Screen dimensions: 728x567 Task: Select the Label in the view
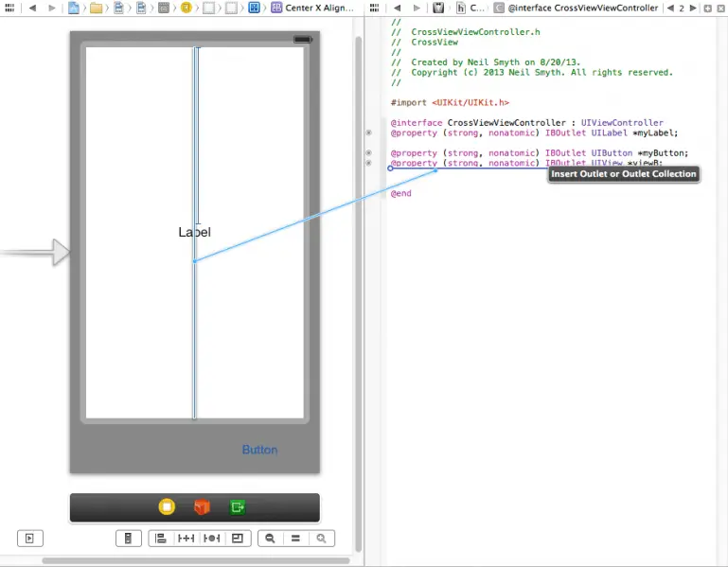[194, 232]
